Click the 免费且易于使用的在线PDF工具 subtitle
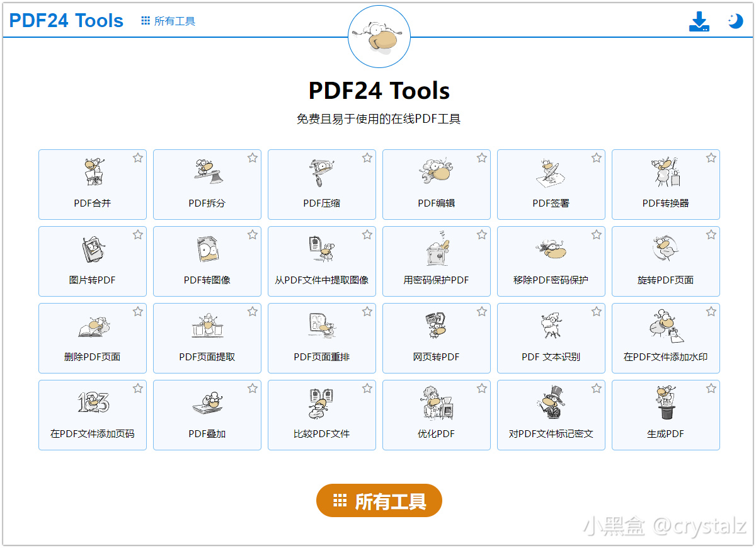The width and height of the screenshot is (756, 548). [379, 118]
